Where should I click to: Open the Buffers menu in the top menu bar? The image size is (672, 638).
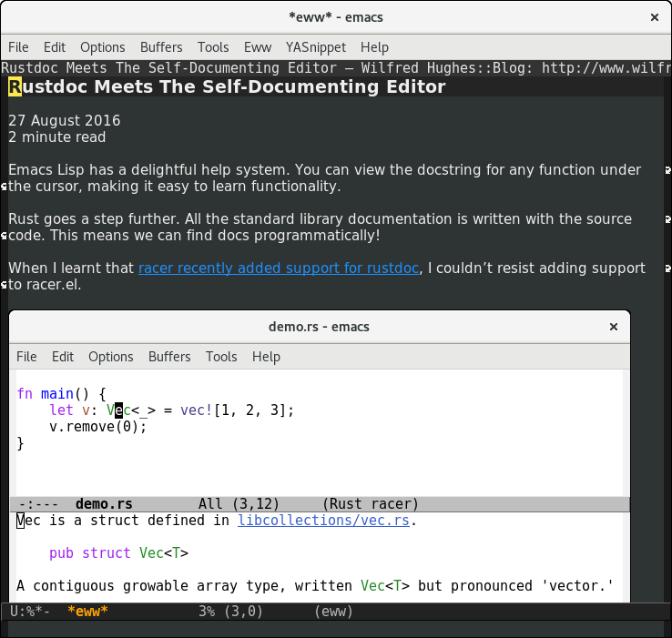click(x=161, y=47)
